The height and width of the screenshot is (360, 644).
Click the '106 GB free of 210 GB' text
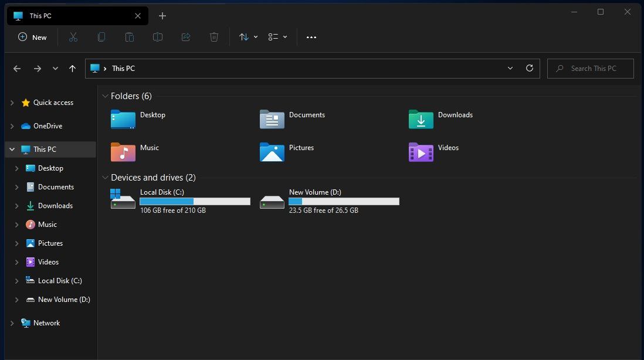(173, 210)
